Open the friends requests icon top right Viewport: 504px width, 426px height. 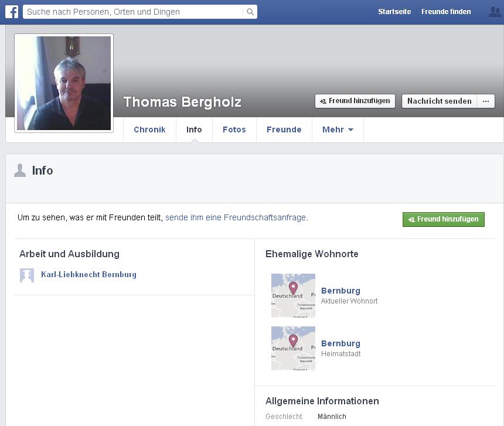tap(495, 11)
